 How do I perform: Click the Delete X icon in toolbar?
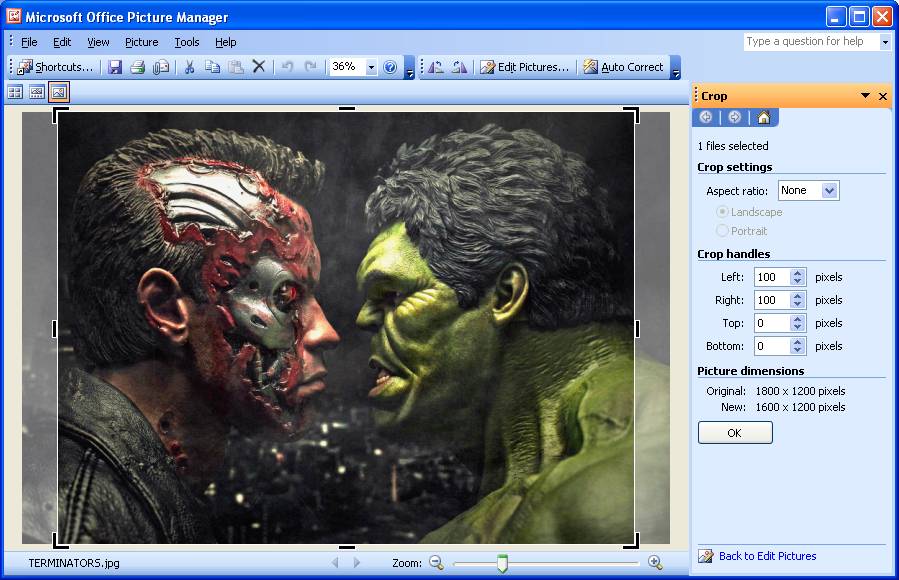tap(259, 66)
